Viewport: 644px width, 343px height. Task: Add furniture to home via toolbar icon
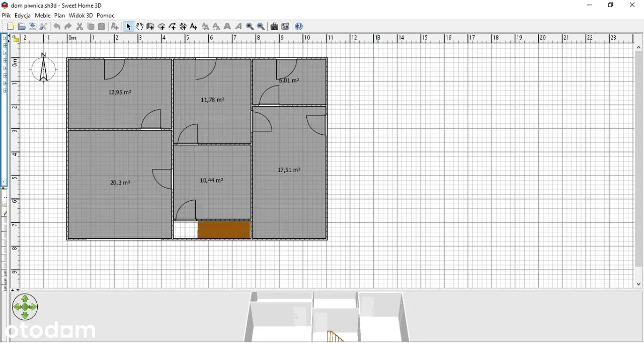pyautogui.click(x=115, y=27)
